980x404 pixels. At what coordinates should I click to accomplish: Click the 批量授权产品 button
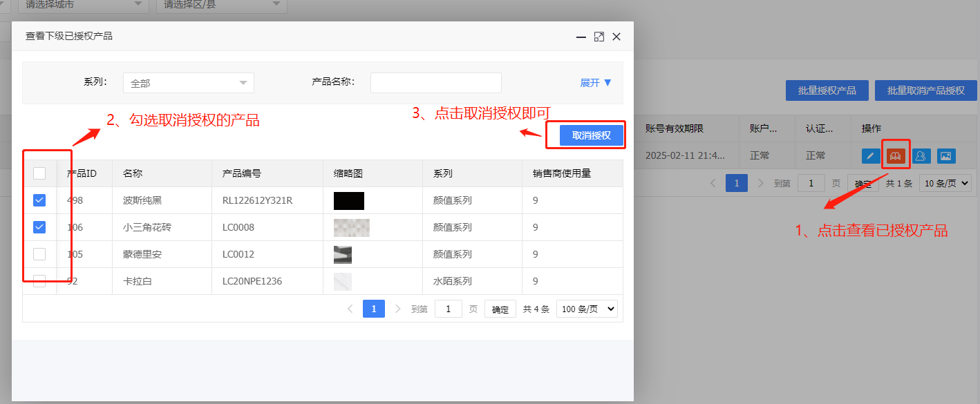tap(827, 90)
